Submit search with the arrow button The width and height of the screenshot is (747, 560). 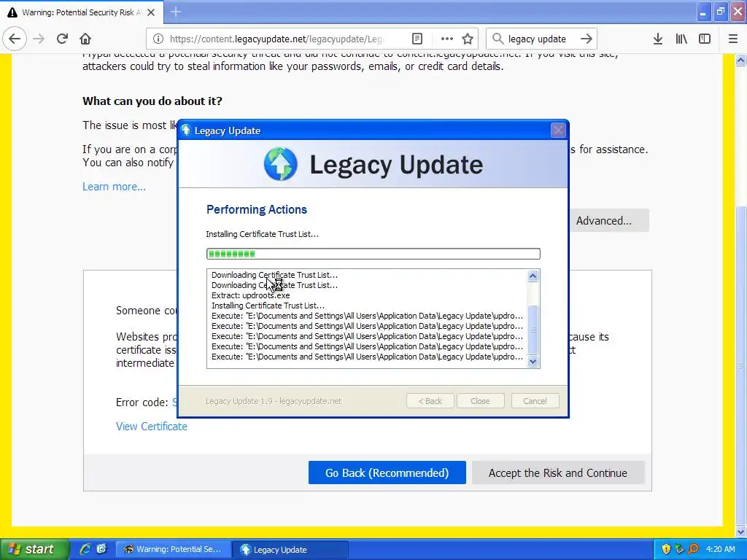[x=587, y=39]
